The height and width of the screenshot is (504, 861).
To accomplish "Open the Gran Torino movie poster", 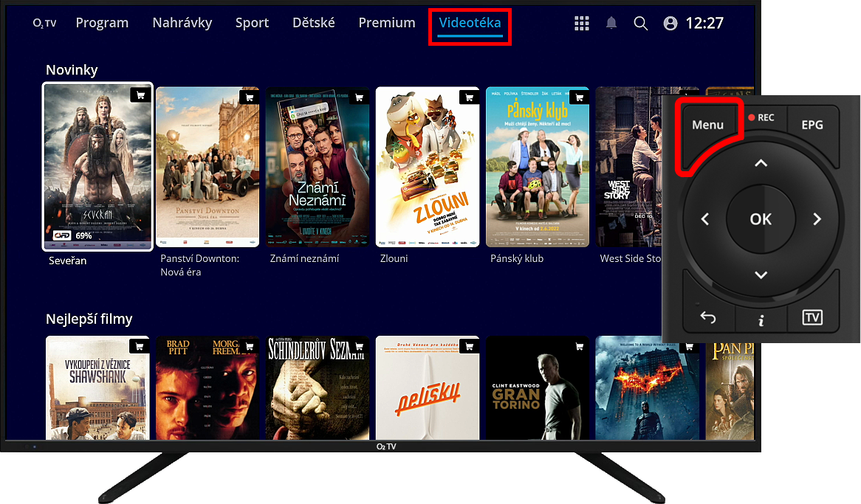I will pos(538,387).
